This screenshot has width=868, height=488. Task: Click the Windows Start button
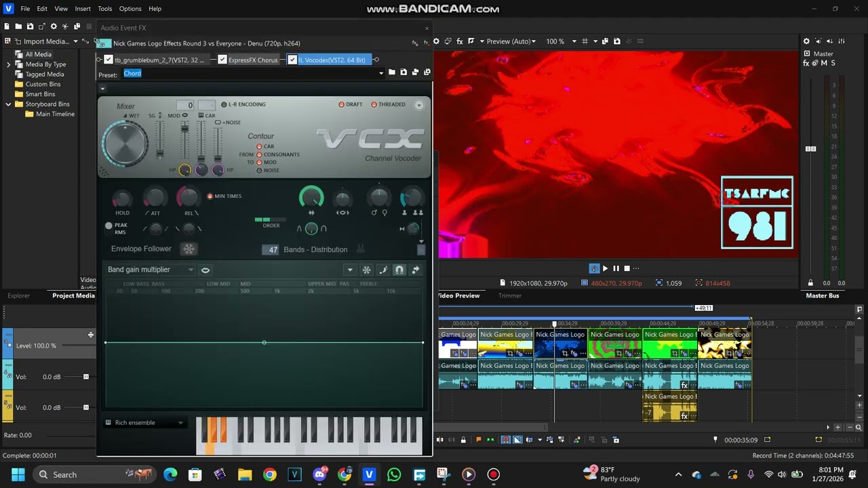[x=18, y=474]
